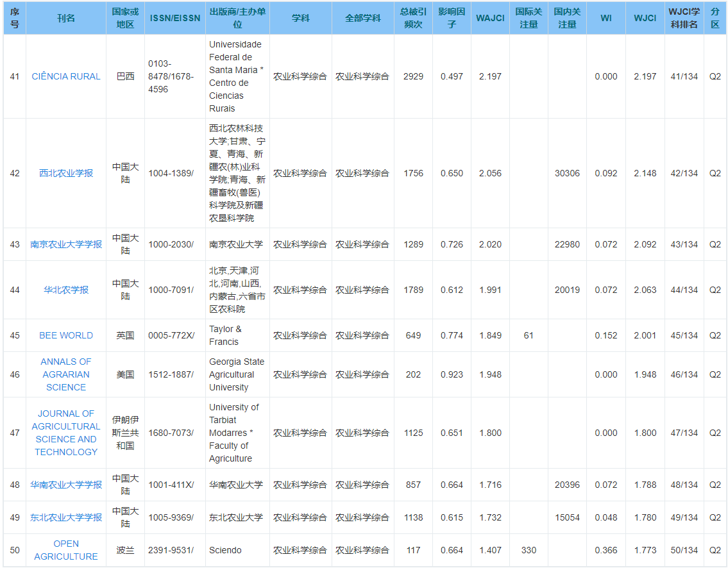The height and width of the screenshot is (568, 728).
Task: Select ISSN cell 1512-1887/
Action: [175, 374]
